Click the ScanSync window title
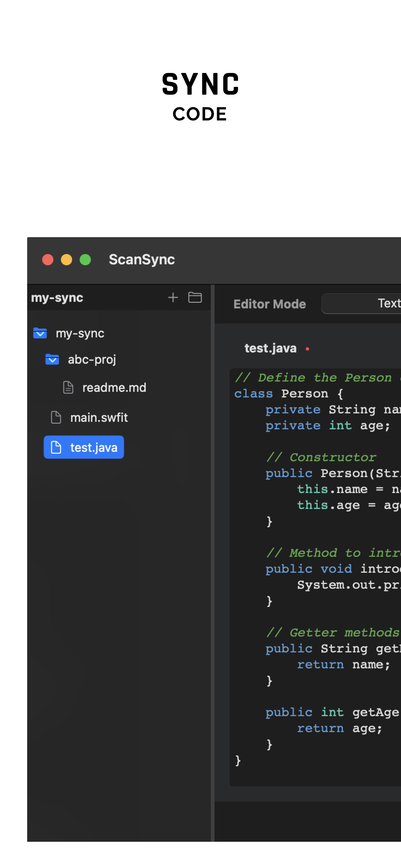Viewport: 401px width, 868px height. tap(142, 259)
